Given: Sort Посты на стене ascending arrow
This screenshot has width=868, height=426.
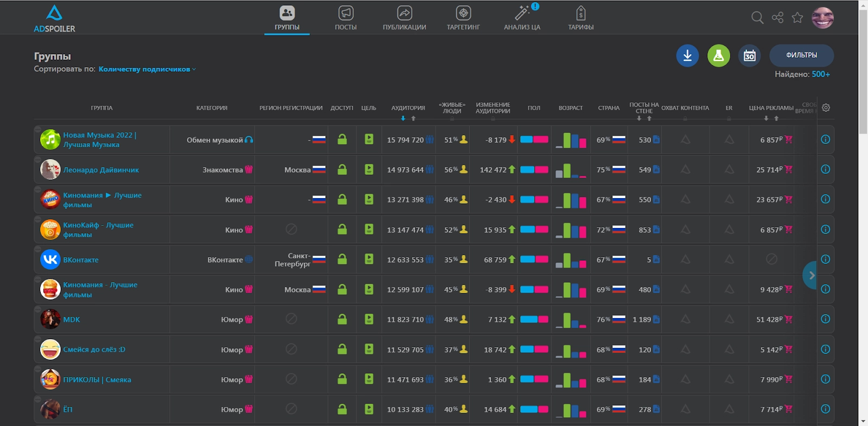Looking at the screenshot, I should pos(649,118).
